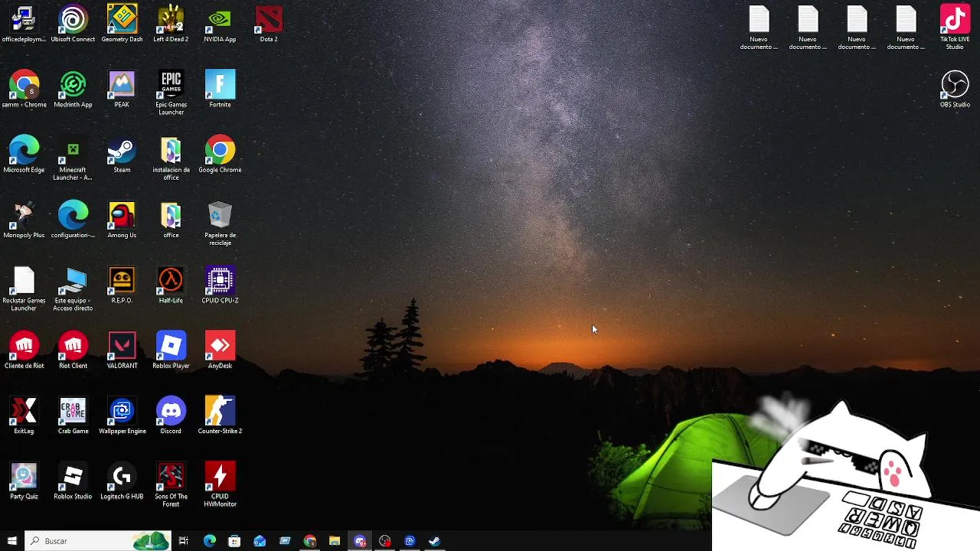The height and width of the screenshot is (551, 980).
Task: Open Task View from the taskbar
Action: (x=184, y=541)
